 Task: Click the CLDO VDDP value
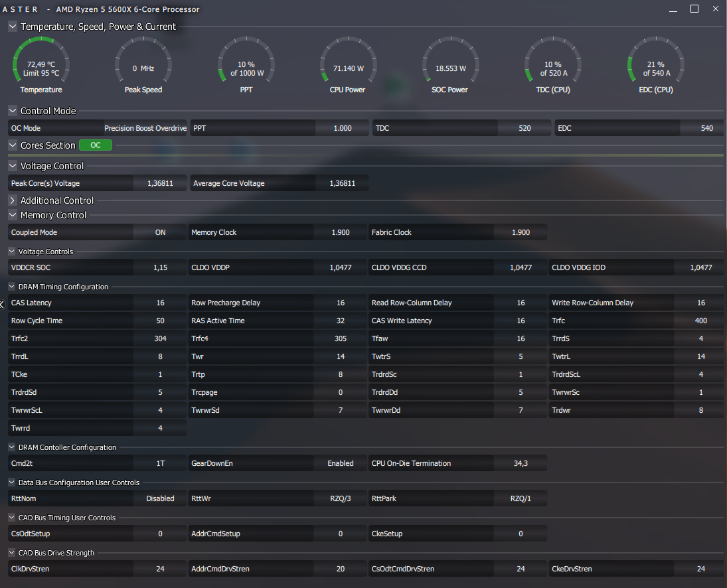click(341, 268)
